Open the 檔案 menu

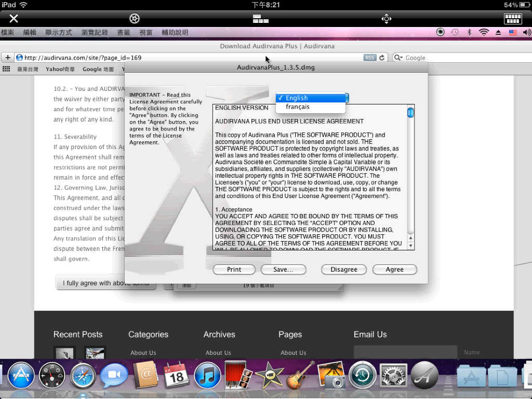pos(7,32)
